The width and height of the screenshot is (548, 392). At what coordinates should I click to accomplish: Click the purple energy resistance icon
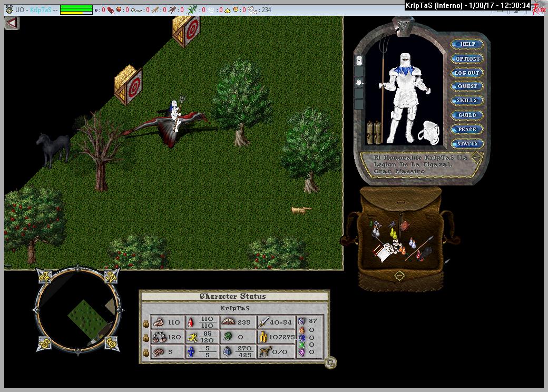tap(301, 352)
